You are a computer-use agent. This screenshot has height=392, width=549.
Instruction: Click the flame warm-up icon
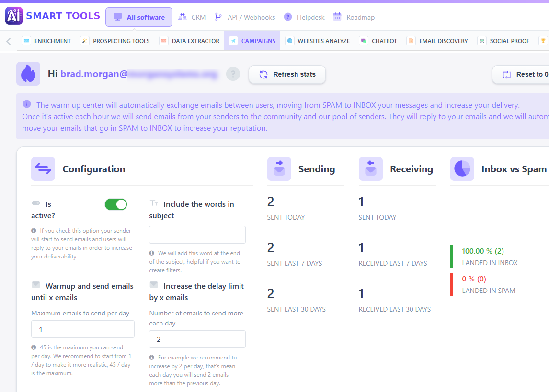28,74
